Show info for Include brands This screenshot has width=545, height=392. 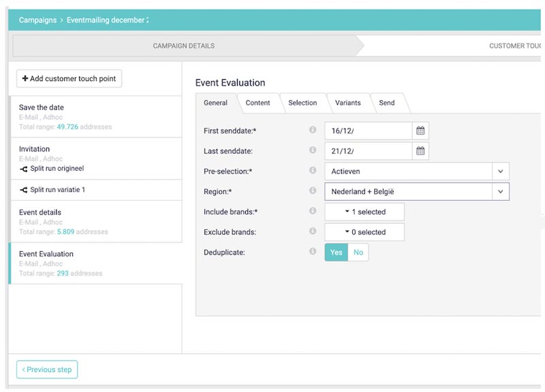(313, 212)
